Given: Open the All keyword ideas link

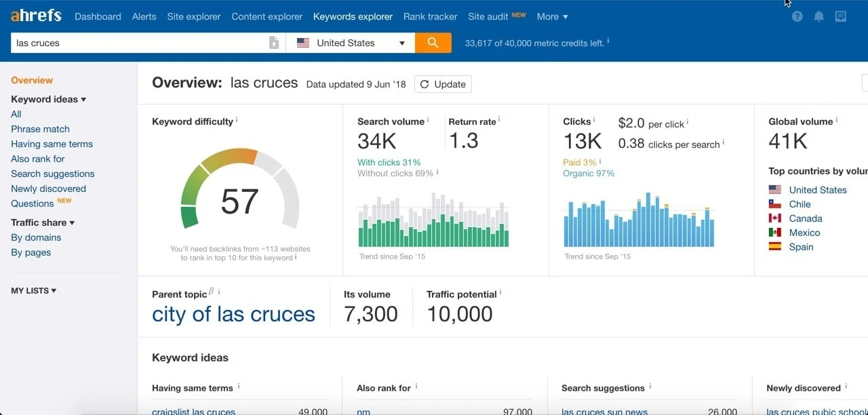Looking at the screenshot, I should [x=16, y=114].
